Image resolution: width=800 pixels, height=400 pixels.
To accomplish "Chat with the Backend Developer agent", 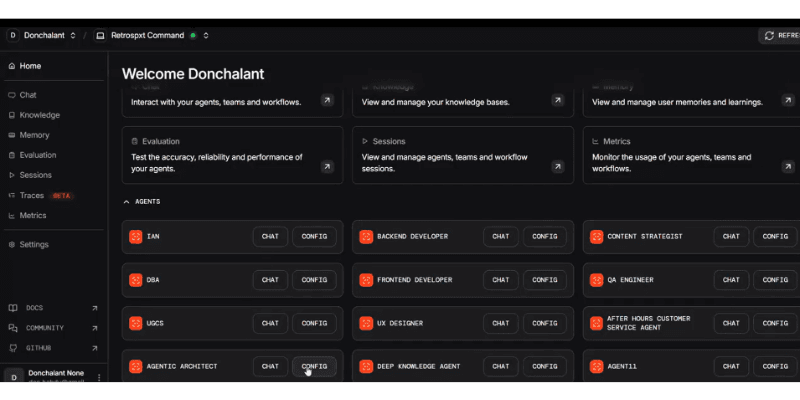I will click(501, 237).
